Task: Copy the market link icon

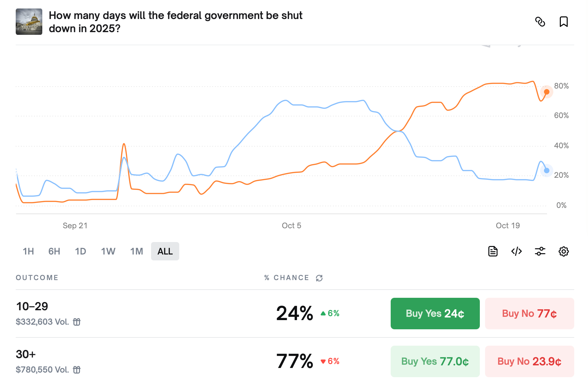Action: (x=540, y=22)
